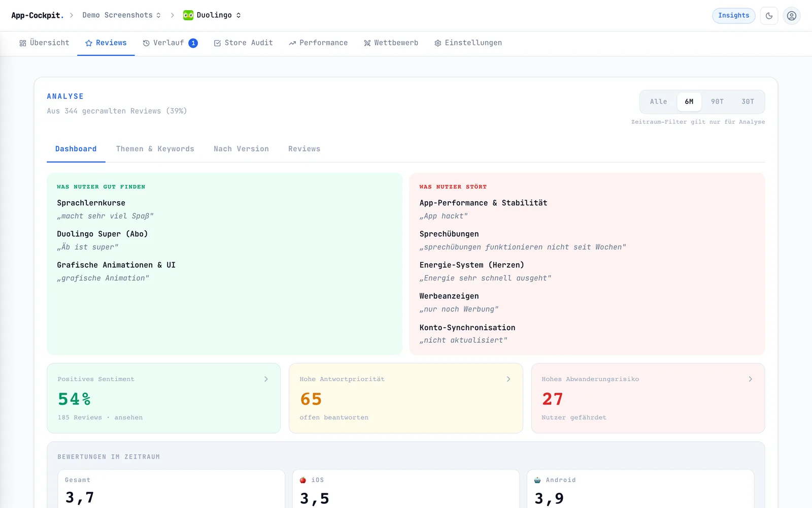This screenshot has height=508, width=812.
Task: Switch to Nach Version tab
Action: pyautogui.click(x=241, y=149)
